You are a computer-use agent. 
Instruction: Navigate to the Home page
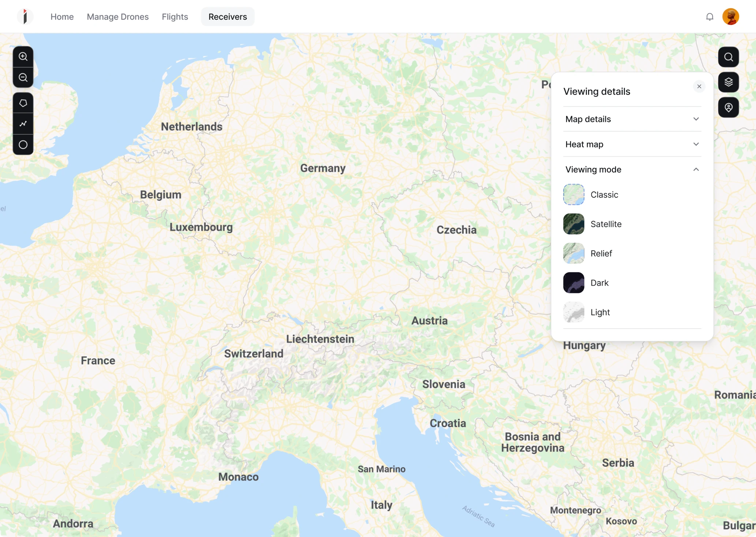tap(62, 16)
